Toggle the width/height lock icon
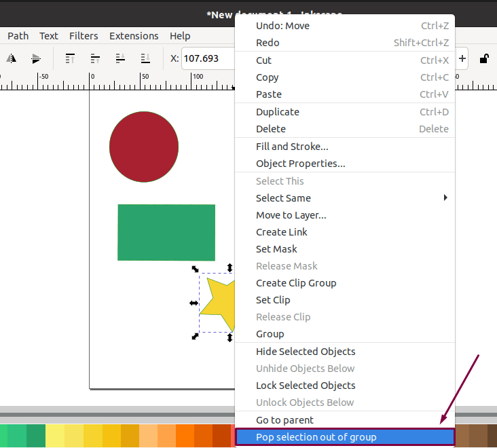Image resolution: width=497 pixels, height=448 pixels. coord(484,58)
